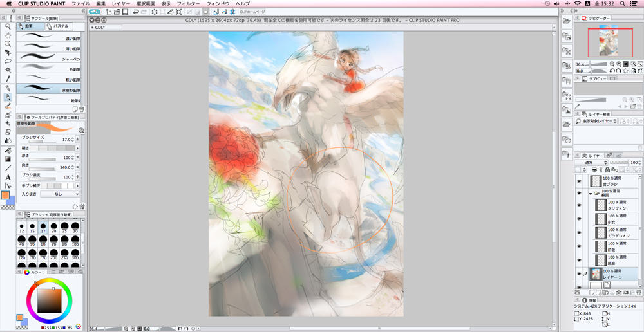Click brush size value stepper
The height and width of the screenshot is (332, 644).
(x=73, y=140)
